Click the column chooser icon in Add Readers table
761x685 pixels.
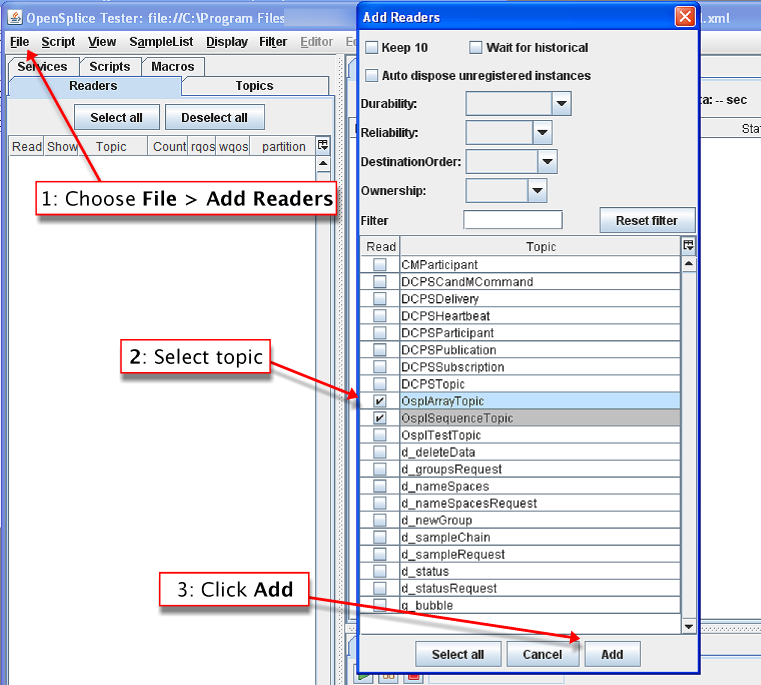(x=688, y=246)
